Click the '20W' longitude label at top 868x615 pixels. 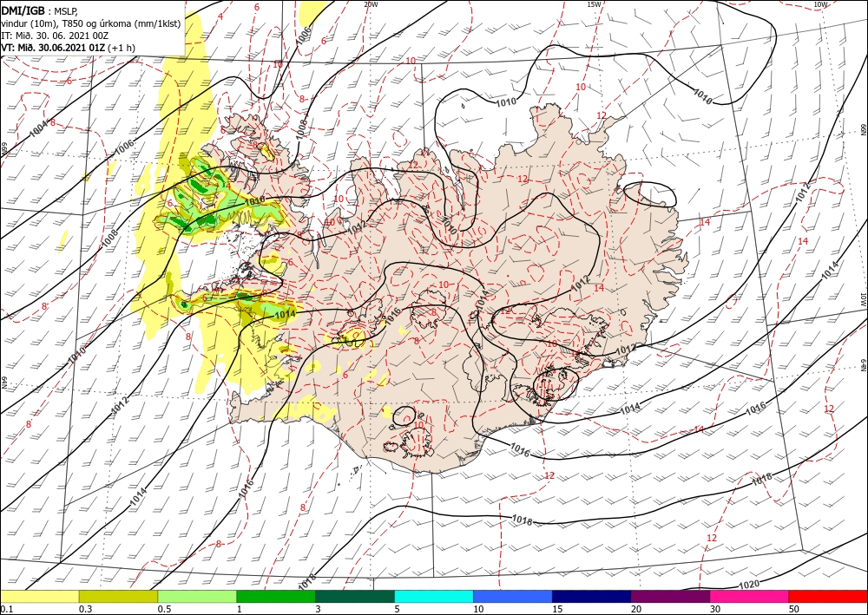click(x=371, y=4)
